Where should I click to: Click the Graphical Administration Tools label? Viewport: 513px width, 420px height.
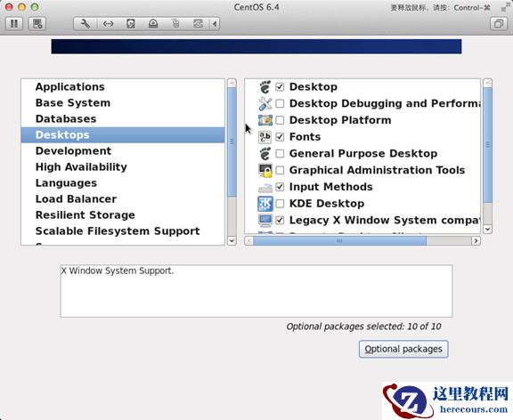[x=377, y=170]
